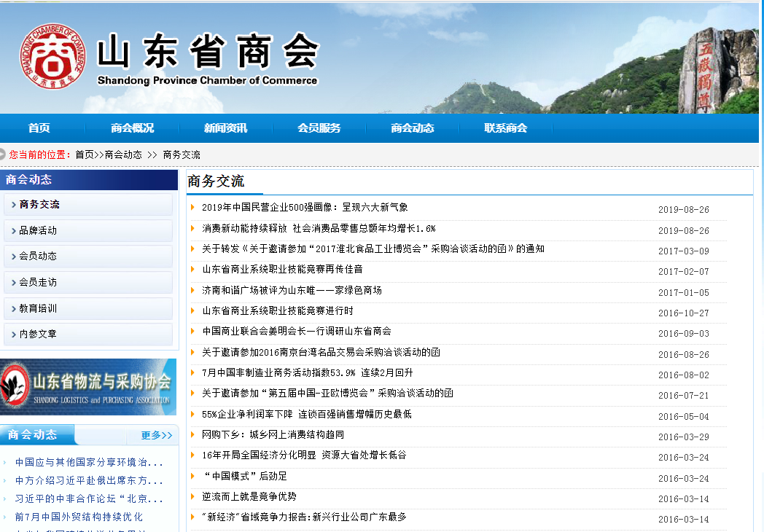Click orange arrow bullet beside 2019年中国民营企业500强 article
The width and height of the screenshot is (764, 532).
click(x=192, y=208)
